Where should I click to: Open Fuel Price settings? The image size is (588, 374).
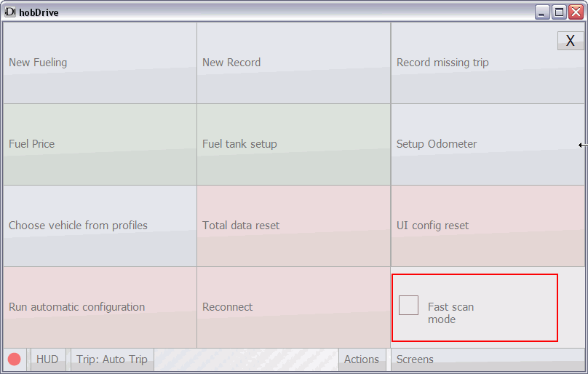coord(100,144)
